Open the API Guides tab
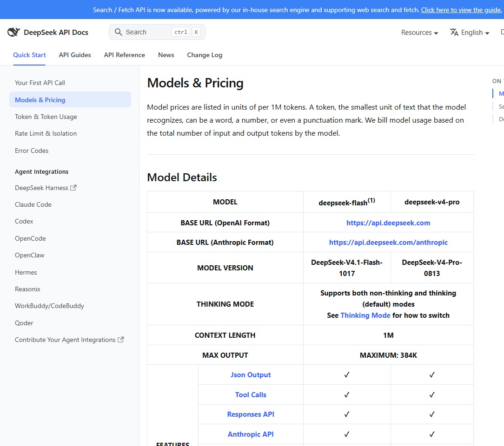The height and width of the screenshot is (446, 504). point(75,55)
